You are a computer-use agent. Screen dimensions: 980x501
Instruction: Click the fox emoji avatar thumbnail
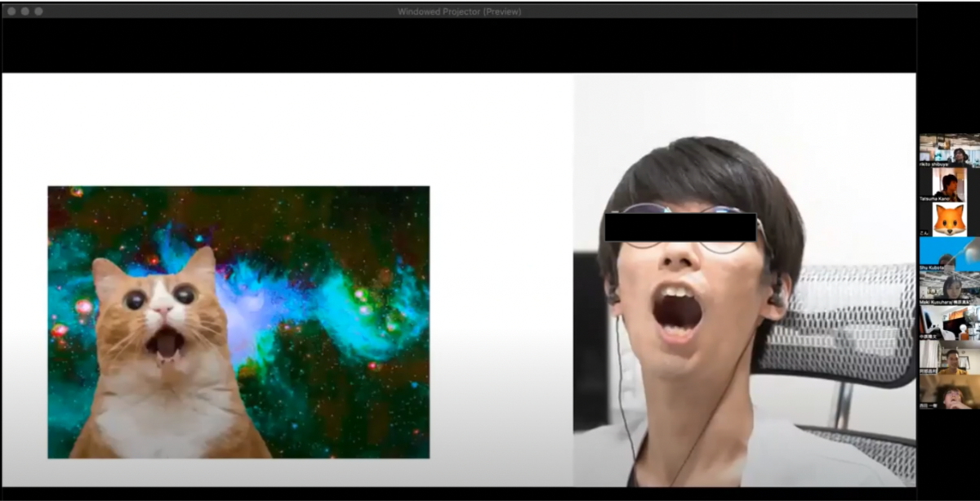click(949, 220)
